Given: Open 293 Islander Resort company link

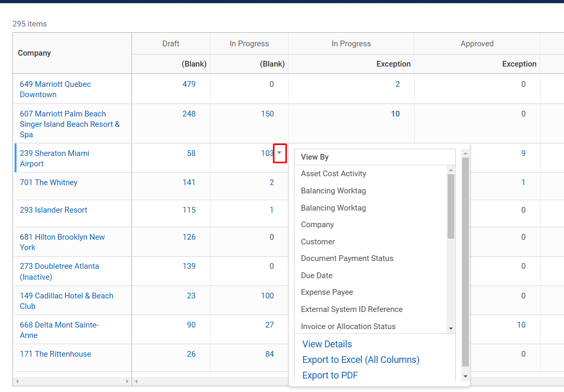Looking at the screenshot, I should (x=54, y=210).
